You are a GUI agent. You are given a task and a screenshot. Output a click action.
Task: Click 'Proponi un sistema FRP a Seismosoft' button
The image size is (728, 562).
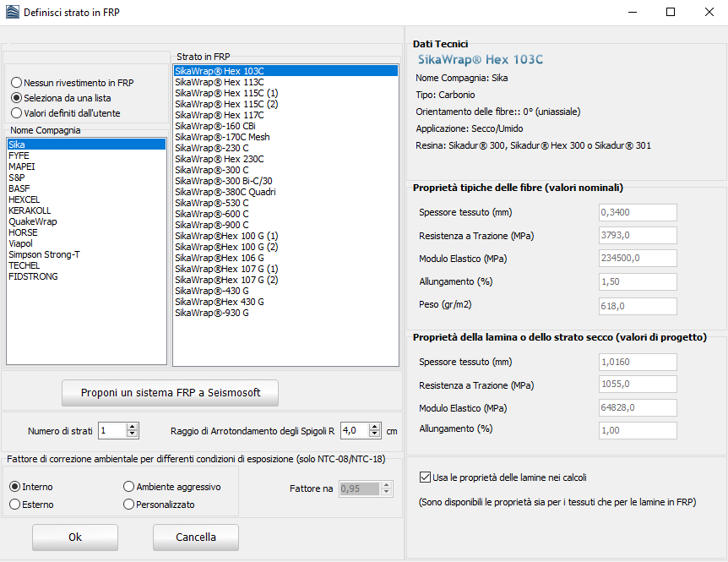(x=170, y=393)
